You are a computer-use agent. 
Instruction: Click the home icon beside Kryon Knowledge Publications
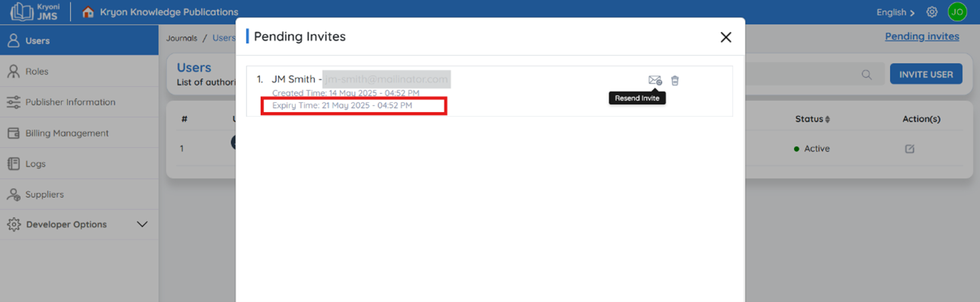(x=88, y=12)
